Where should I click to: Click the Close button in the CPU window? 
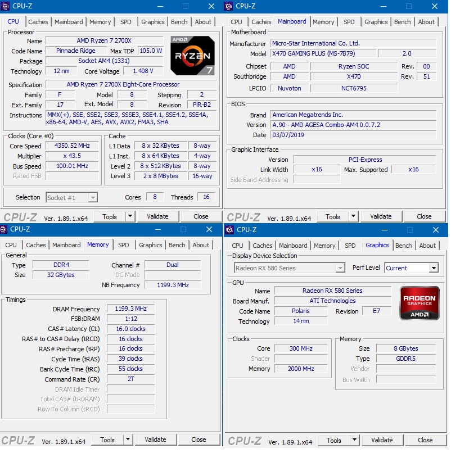pos(201,216)
